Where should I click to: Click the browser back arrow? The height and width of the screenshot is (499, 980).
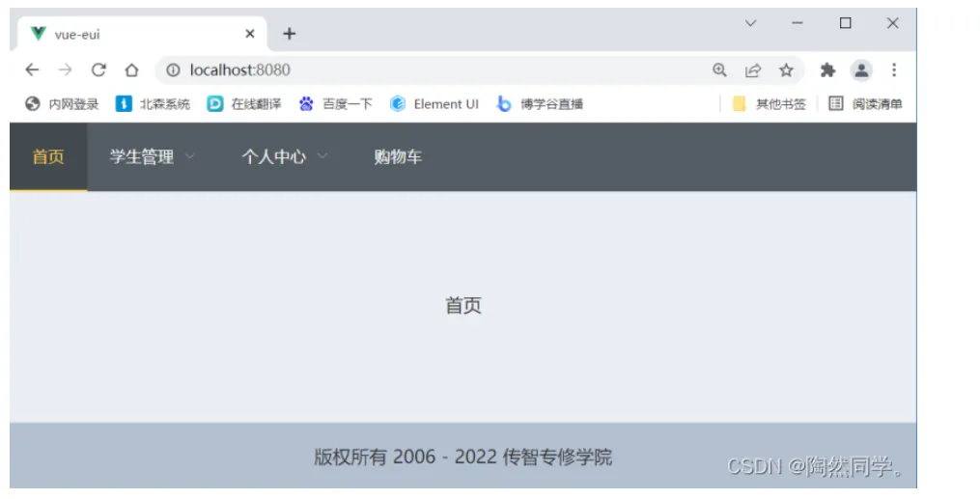tap(32, 69)
